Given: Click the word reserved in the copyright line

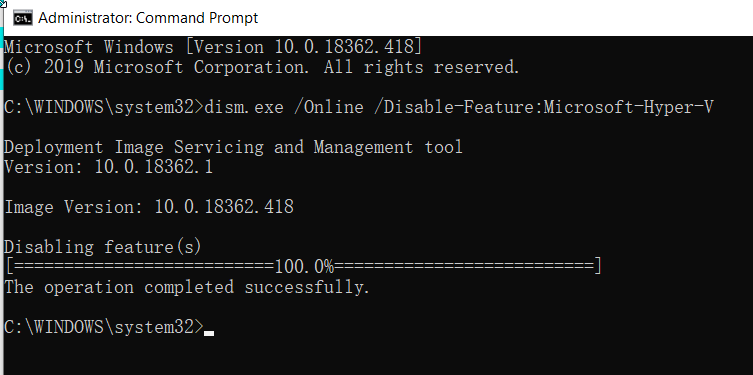Looking at the screenshot, I should coord(476,67).
